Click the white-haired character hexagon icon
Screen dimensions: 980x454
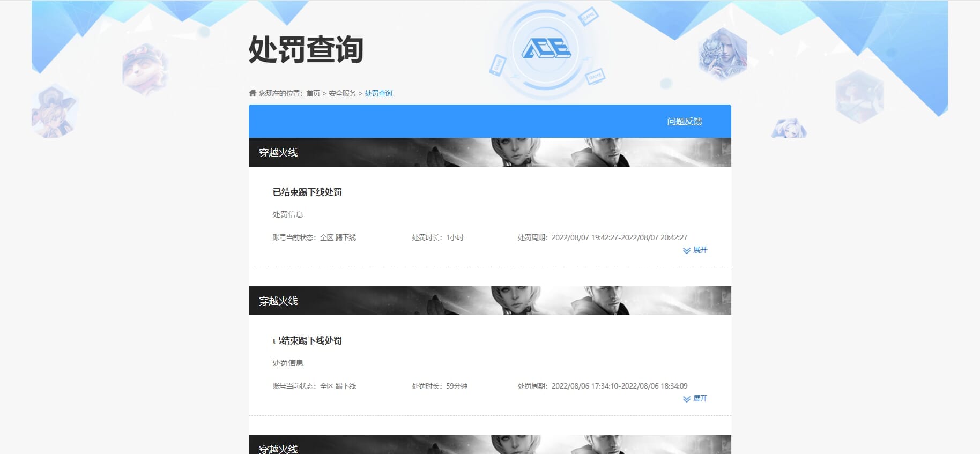click(722, 54)
